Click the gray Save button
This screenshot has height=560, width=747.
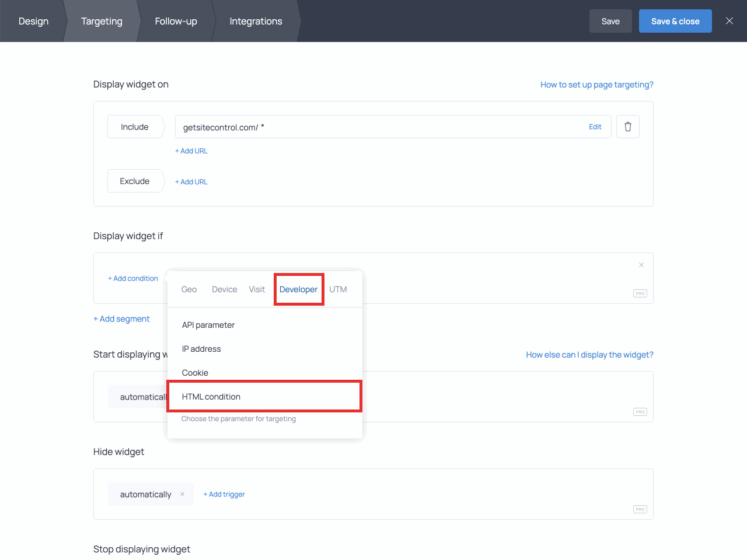click(610, 21)
